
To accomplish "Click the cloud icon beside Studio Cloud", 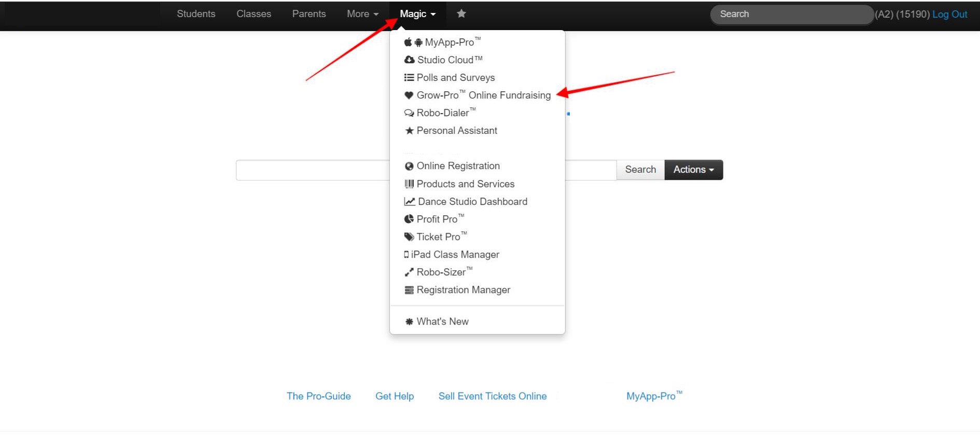I will click(409, 60).
